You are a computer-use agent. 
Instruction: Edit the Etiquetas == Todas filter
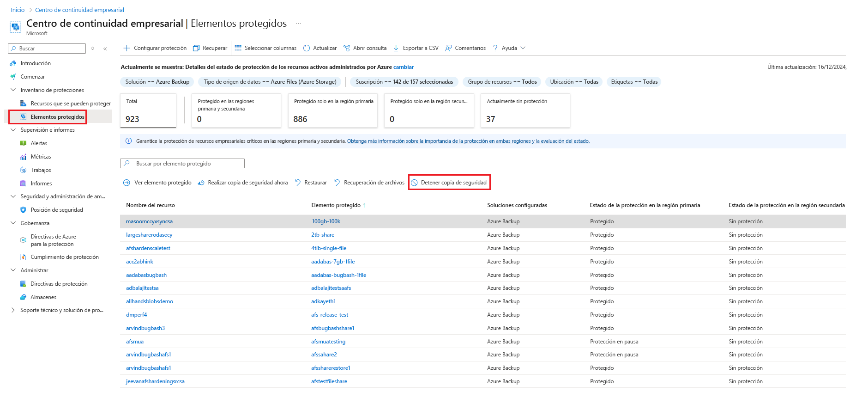point(634,82)
